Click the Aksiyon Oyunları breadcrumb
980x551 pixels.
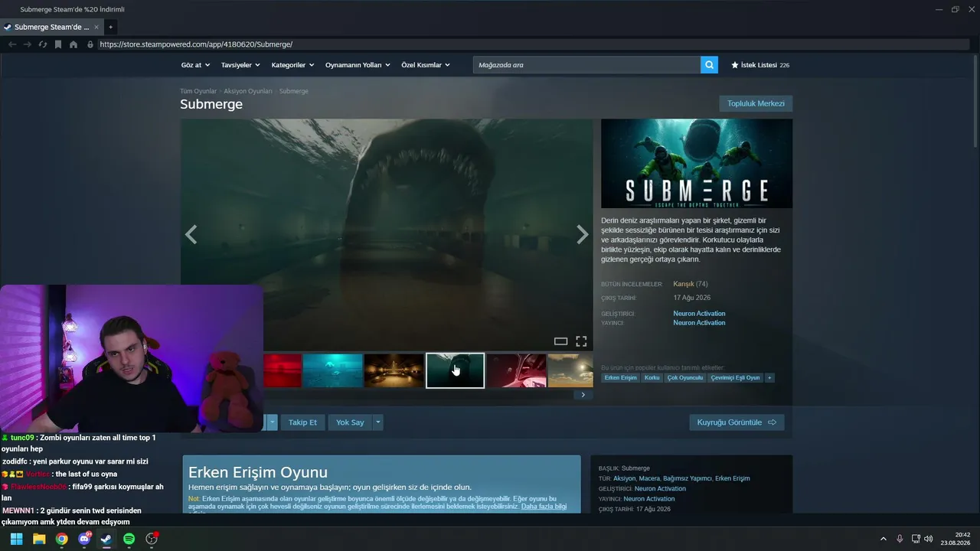click(x=248, y=91)
